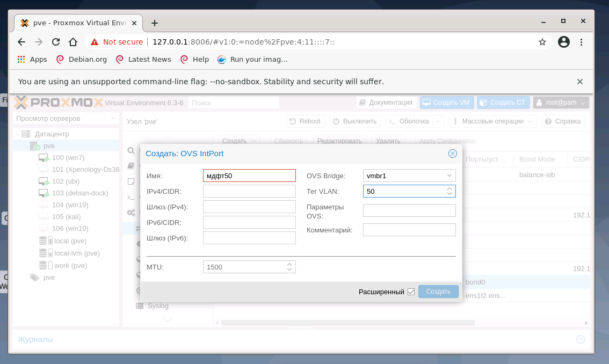The height and width of the screenshot is (364, 609).
Task: Click the Шлюз (IPv4) gateway field
Action: pos(249,207)
